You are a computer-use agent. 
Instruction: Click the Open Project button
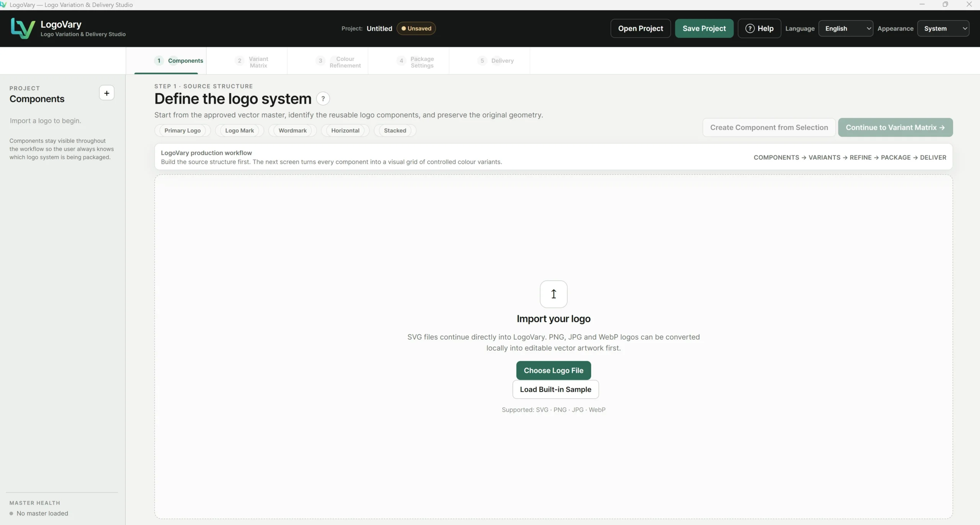point(640,28)
